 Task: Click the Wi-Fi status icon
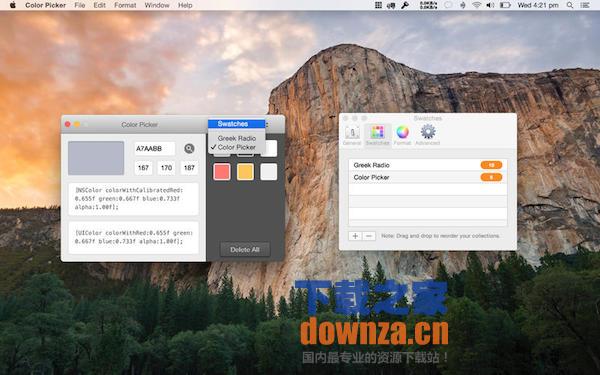point(476,5)
